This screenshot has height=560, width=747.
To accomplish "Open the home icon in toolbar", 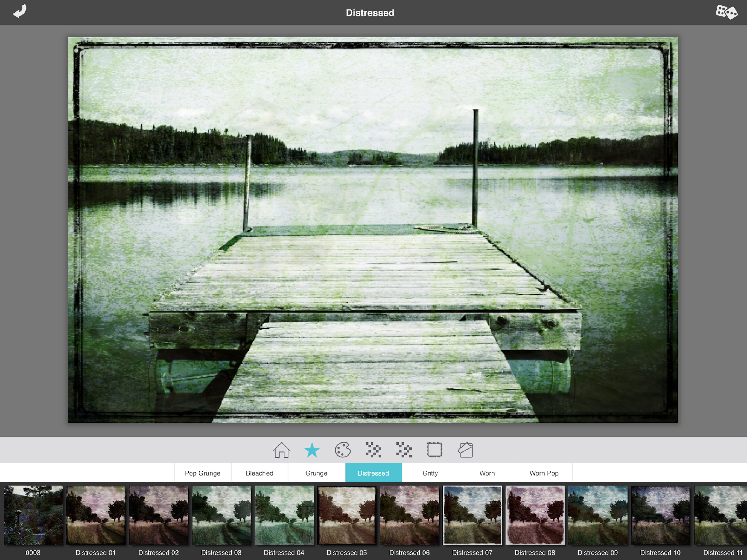I will (x=281, y=450).
